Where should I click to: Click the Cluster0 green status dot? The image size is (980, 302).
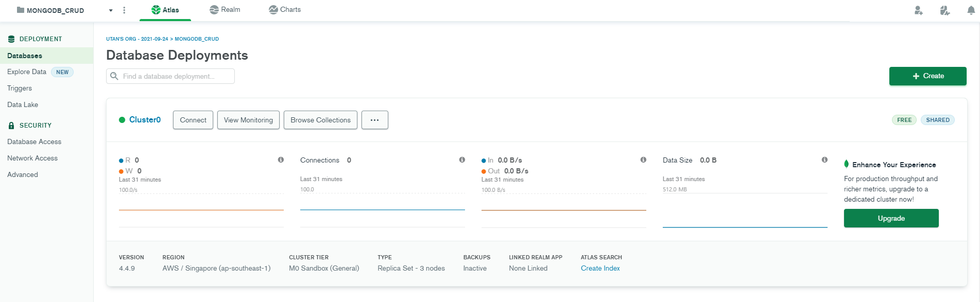(122, 120)
